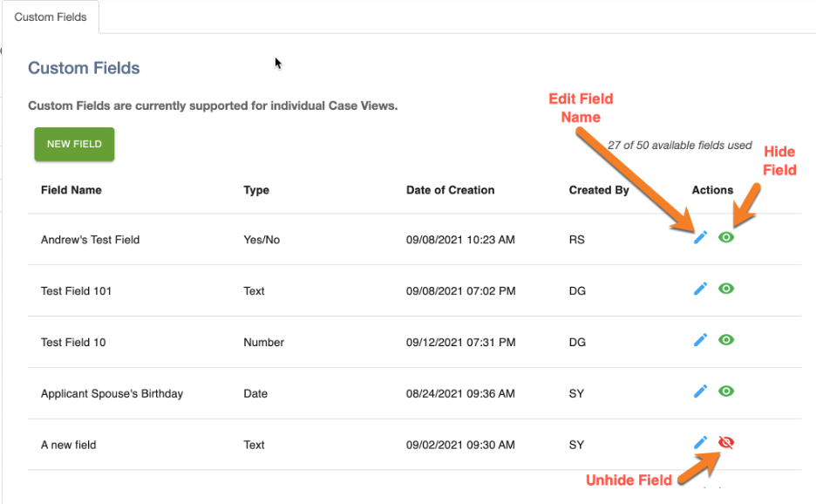Unhide A new field with red eye icon
The width and height of the screenshot is (816, 504).
726,443
